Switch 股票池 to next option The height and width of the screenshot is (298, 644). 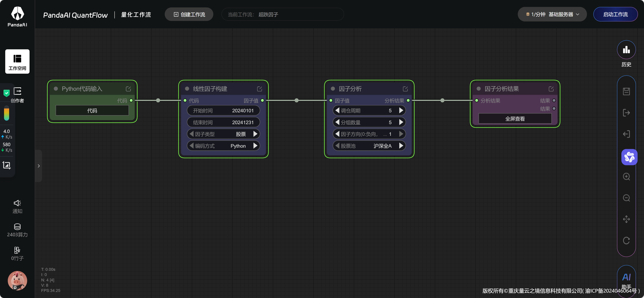tap(401, 146)
